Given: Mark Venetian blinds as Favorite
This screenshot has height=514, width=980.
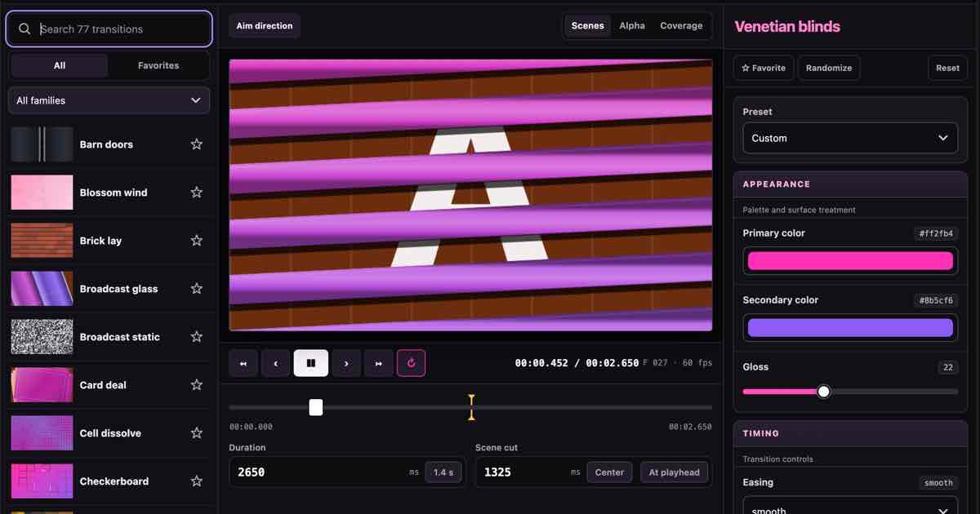Looking at the screenshot, I should click(764, 69).
